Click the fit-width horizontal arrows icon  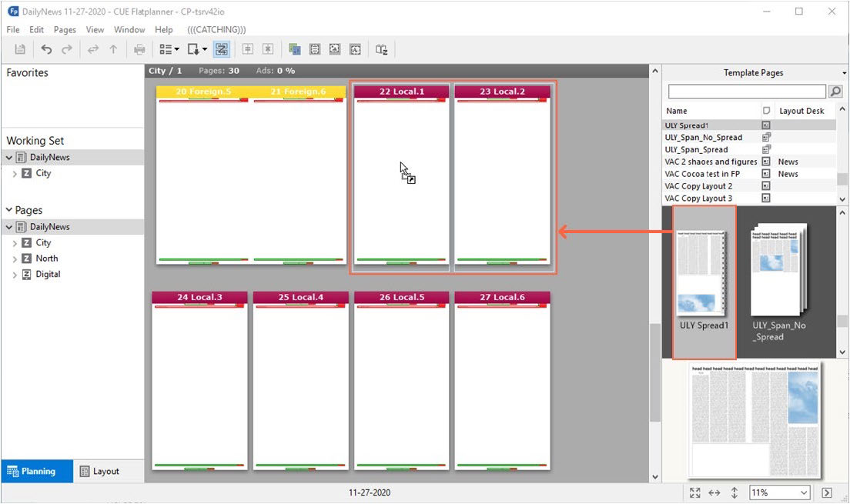[x=714, y=492]
